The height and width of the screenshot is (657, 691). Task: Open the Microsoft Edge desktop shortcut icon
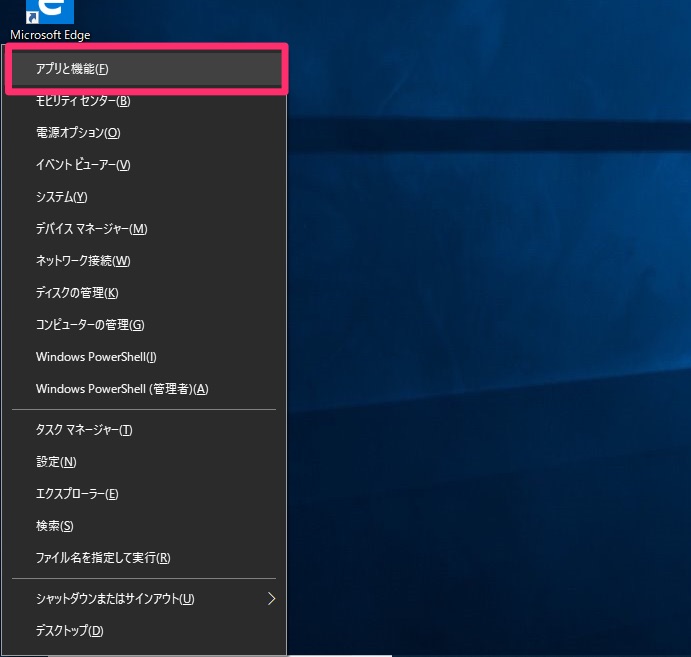(50, 11)
